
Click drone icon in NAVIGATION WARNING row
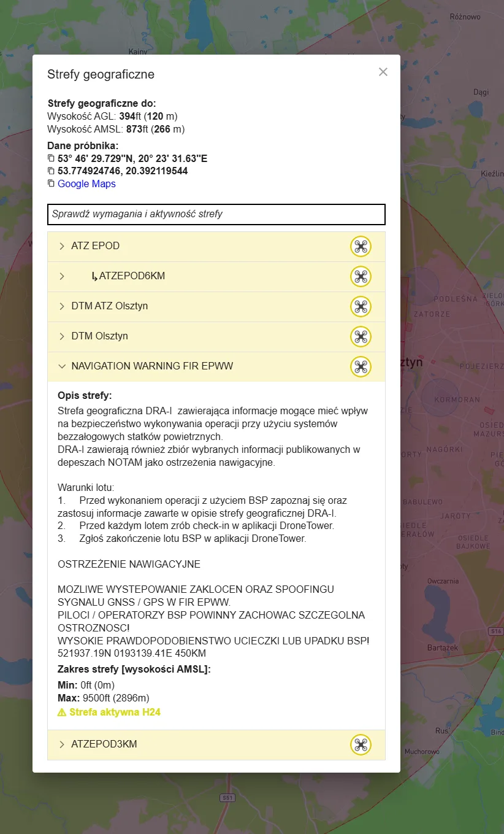coord(361,366)
